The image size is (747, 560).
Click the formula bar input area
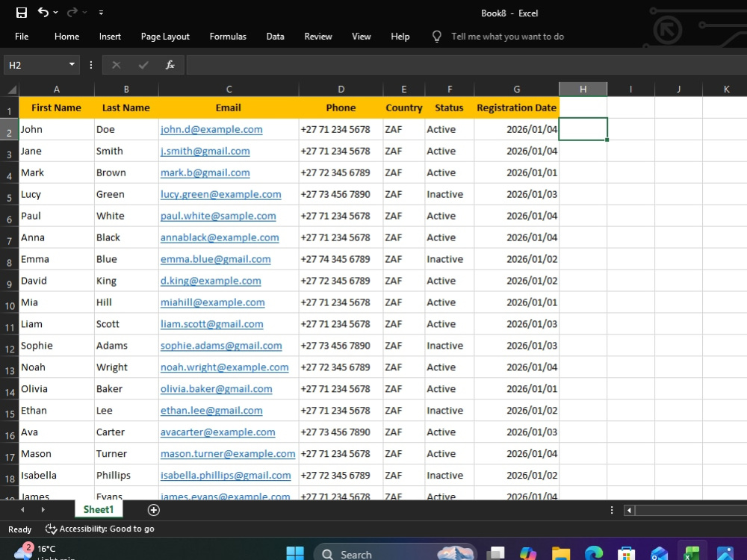(x=466, y=65)
